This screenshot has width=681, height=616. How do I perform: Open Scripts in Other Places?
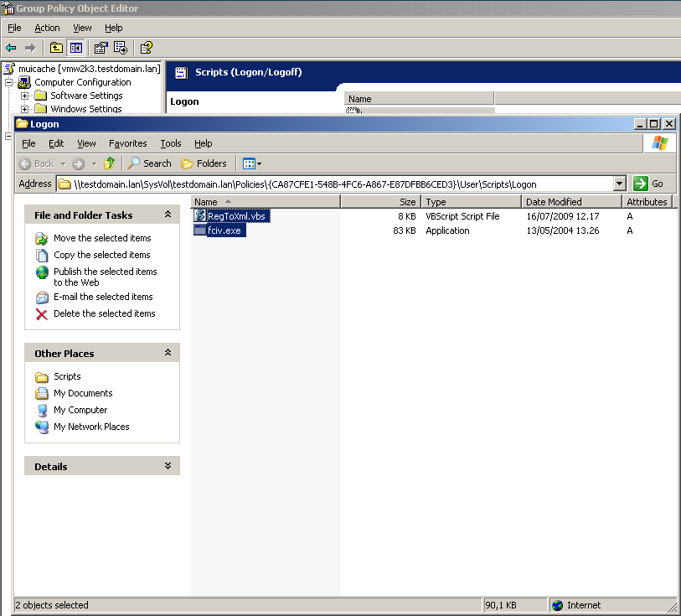click(x=67, y=376)
